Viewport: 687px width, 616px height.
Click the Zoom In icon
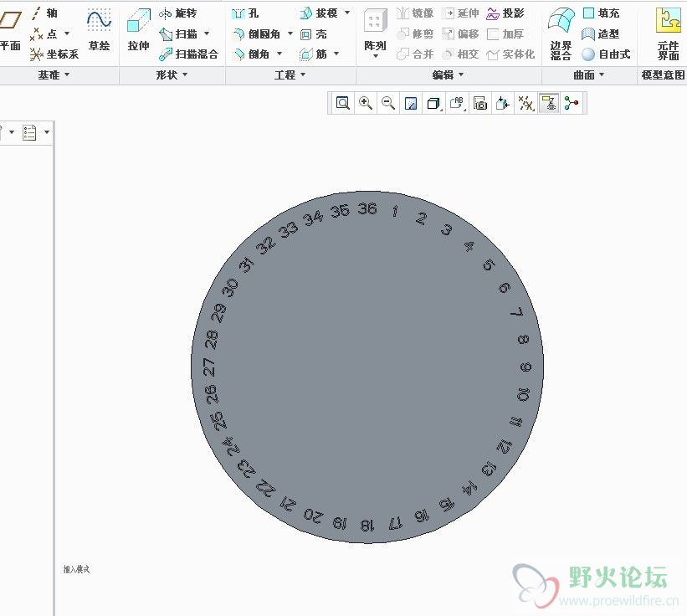[366, 104]
